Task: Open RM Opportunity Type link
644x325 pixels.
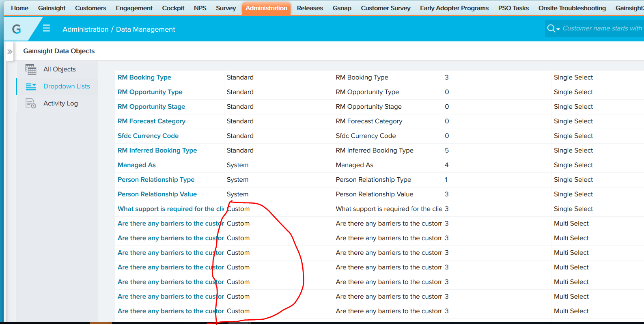Action: coord(150,92)
